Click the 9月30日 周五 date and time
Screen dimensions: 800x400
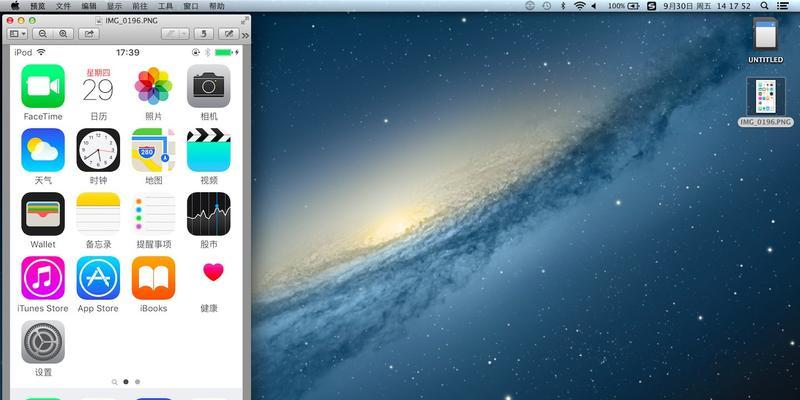tap(706, 6)
